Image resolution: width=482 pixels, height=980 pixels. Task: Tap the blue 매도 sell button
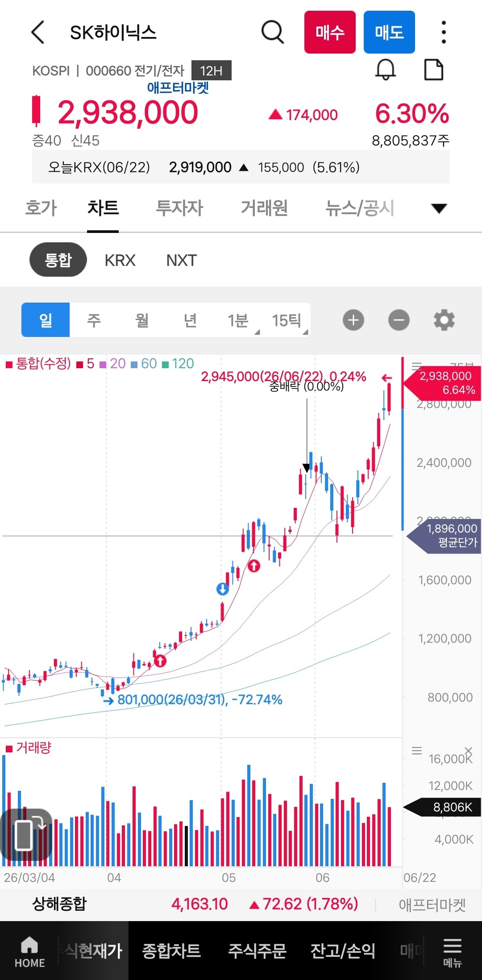tap(389, 32)
